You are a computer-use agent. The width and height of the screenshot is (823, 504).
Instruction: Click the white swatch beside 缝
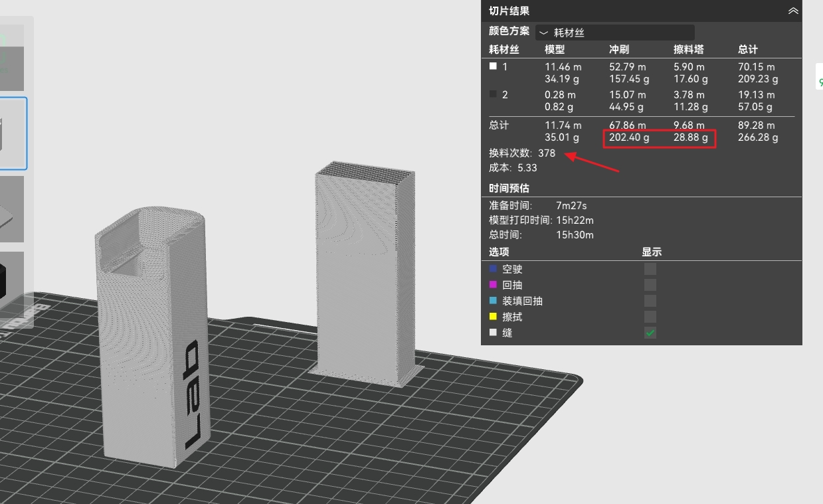click(493, 333)
